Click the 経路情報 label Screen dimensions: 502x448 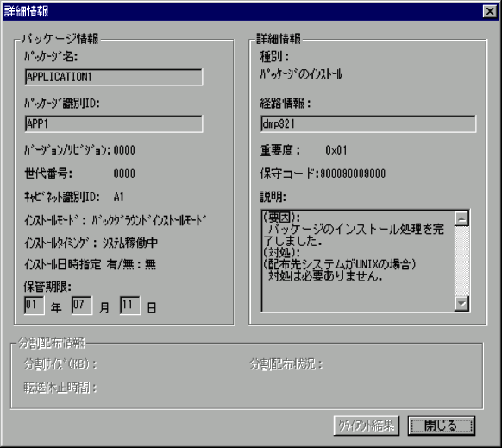point(286,104)
